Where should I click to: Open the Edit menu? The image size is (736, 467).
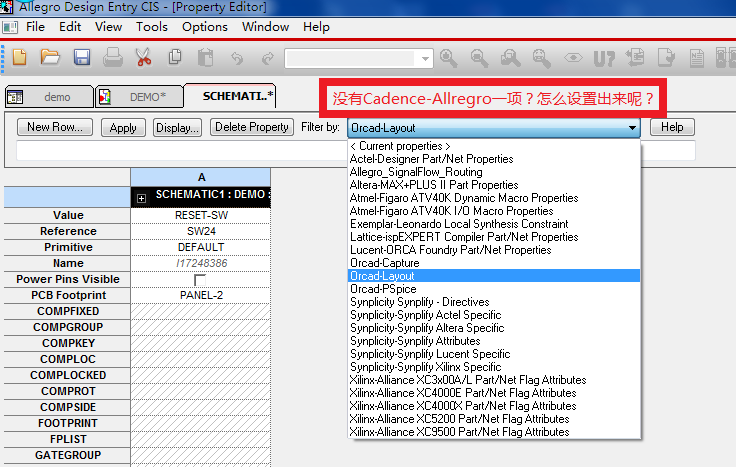70,27
